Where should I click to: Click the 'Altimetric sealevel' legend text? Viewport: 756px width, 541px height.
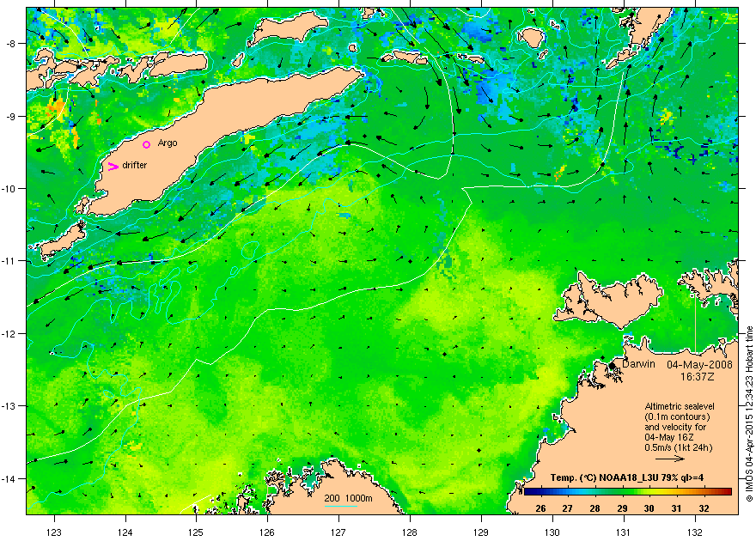point(680,406)
